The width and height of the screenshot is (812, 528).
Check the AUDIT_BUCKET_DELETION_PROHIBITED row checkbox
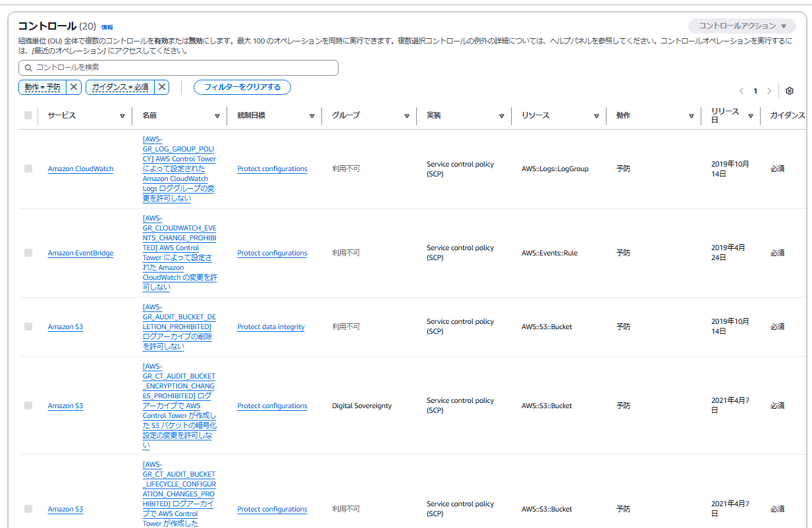28,327
